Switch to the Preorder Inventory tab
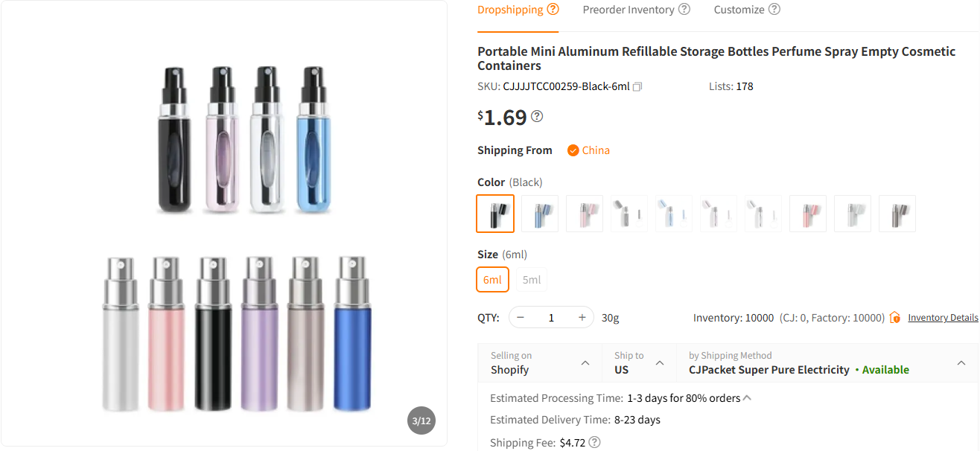 pos(629,9)
